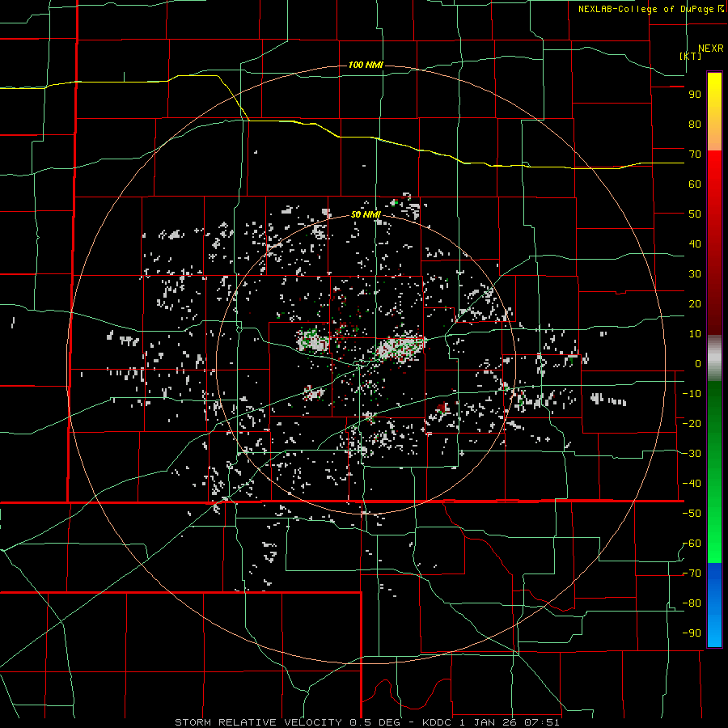Image resolution: width=728 pixels, height=728 pixels.
Task: Click the Storm Relative Velocity footer caption
Action: 366,722
